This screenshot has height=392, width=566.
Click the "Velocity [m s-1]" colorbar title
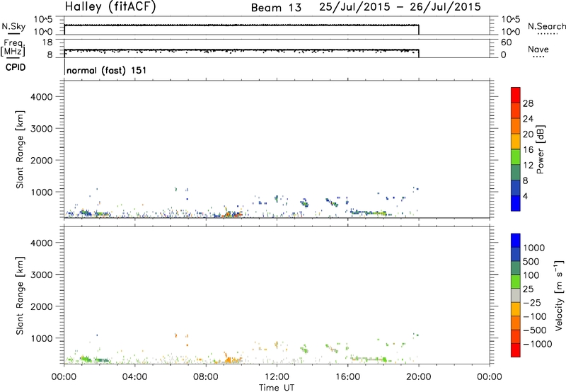pyautogui.click(x=559, y=295)
